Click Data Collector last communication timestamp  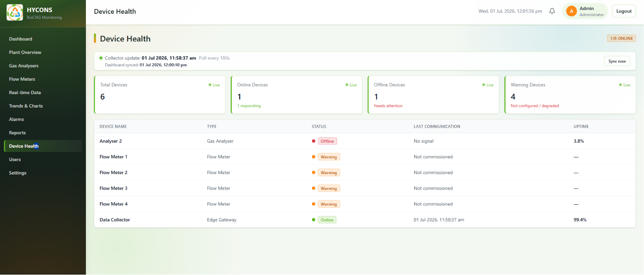439,220
